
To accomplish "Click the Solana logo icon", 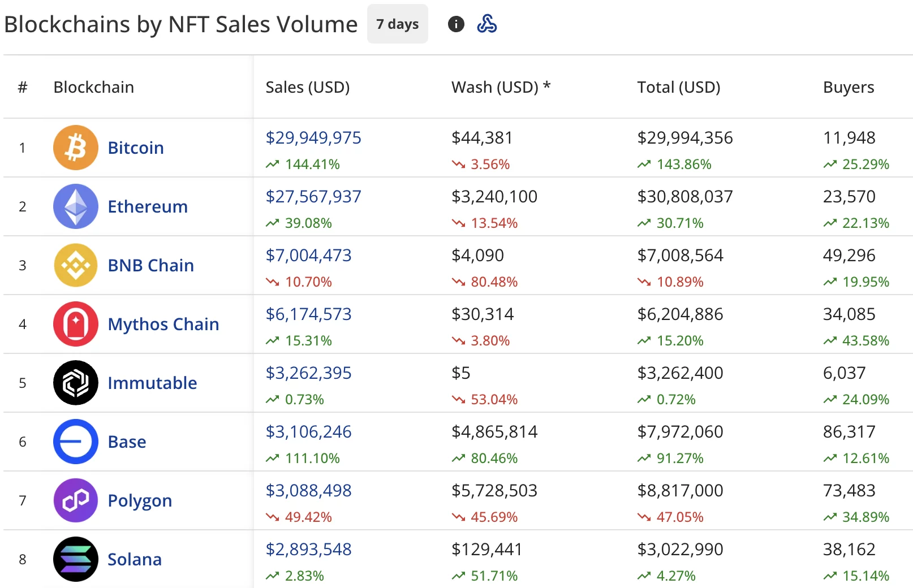I will point(75,559).
